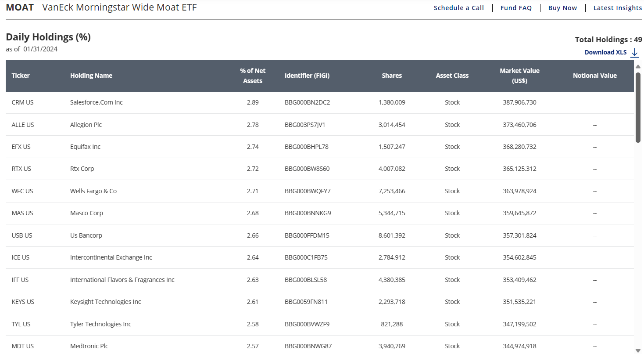
Task: Click the MAS US ticker cell
Action: (22, 213)
